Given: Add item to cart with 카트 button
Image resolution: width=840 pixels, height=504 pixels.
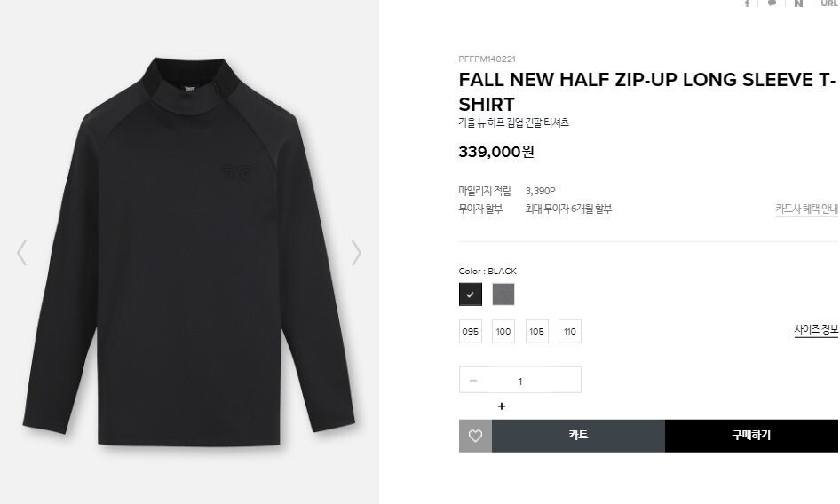Looking at the screenshot, I should 579,436.
